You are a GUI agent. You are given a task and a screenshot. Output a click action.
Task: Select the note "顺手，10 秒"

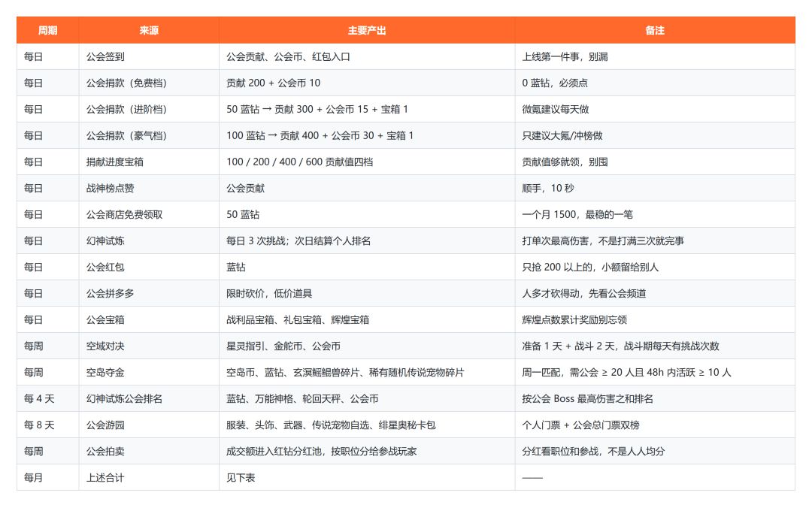coord(655,189)
